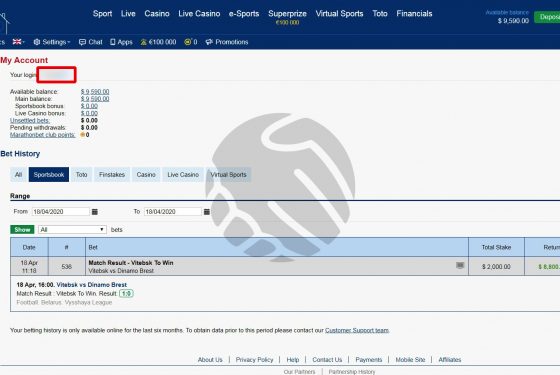
Task: Click the Live Casino bonus amount link
Action: click(89, 113)
